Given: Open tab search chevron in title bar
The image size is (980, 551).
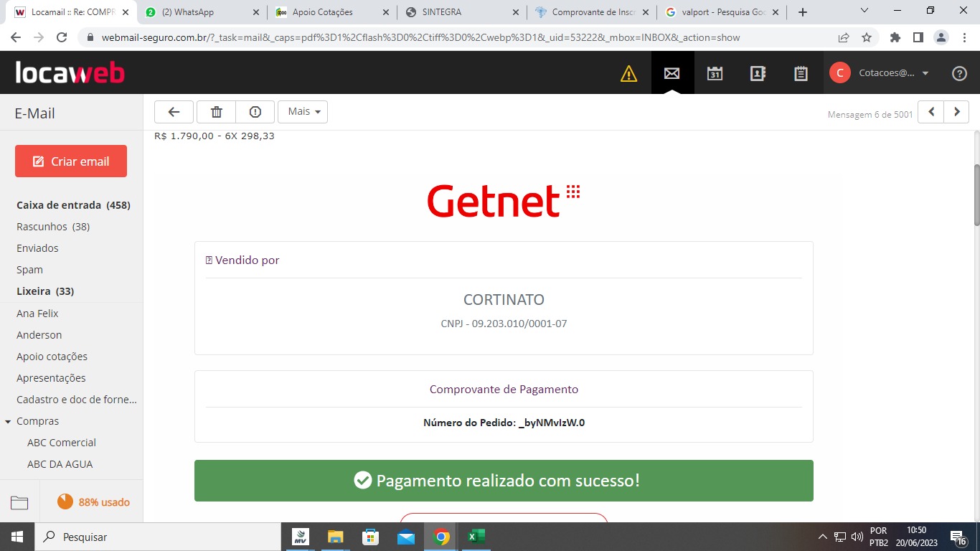Looking at the screenshot, I should (x=864, y=11).
